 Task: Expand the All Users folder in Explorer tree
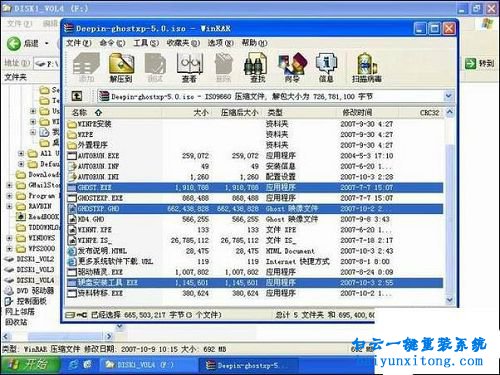pyautogui.click(x=21, y=154)
